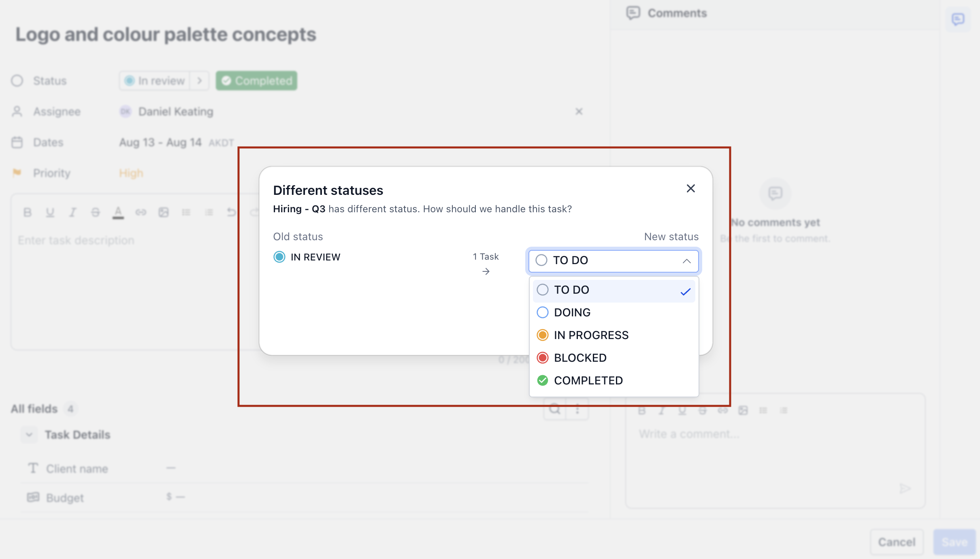980x559 pixels.
Task: Pick IN PROGRESS status option
Action: tap(614, 335)
